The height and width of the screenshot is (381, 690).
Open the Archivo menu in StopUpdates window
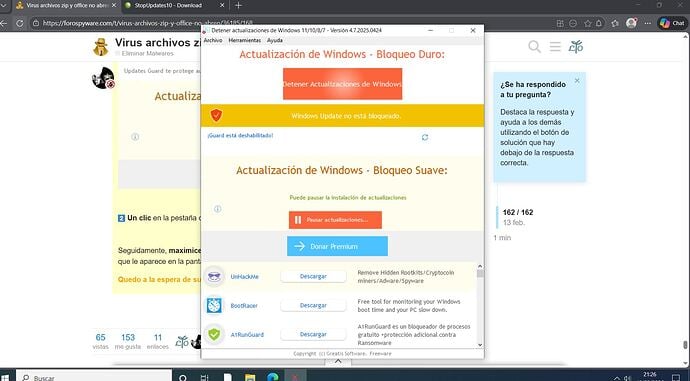[x=213, y=40]
